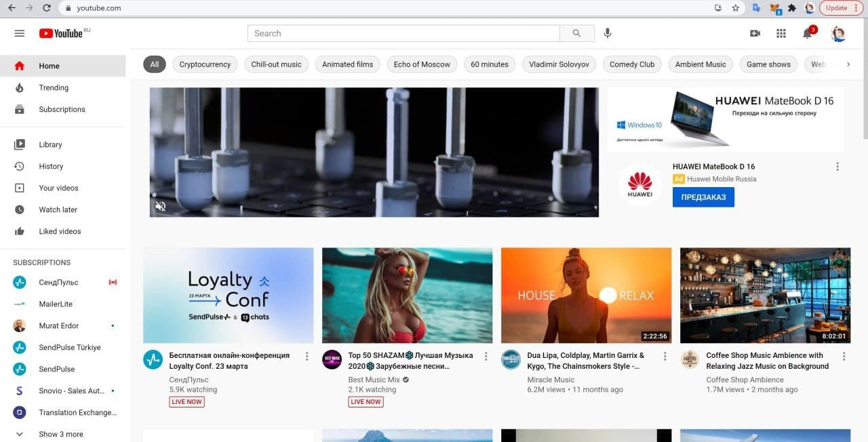868x442 pixels.
Task: Click the Huawei Mobile Russia advertiser link
Action: click(722, 179)
